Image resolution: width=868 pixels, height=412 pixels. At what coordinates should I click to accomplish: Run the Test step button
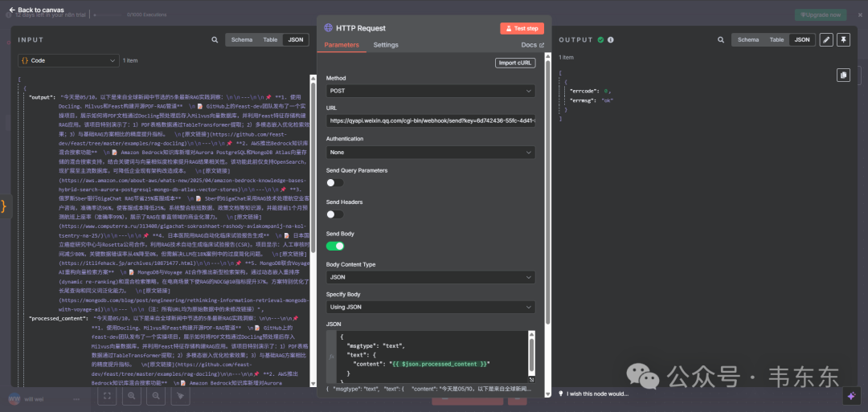[x=522, y=28]
